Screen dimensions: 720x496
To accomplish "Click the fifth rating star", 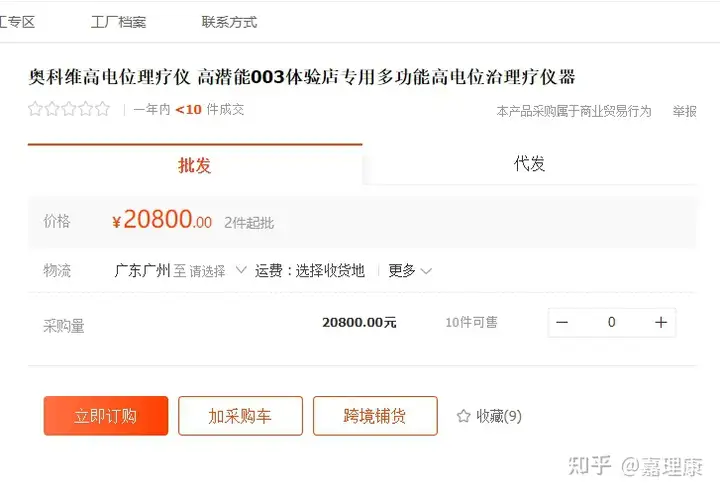I will (x=102, y=109).
